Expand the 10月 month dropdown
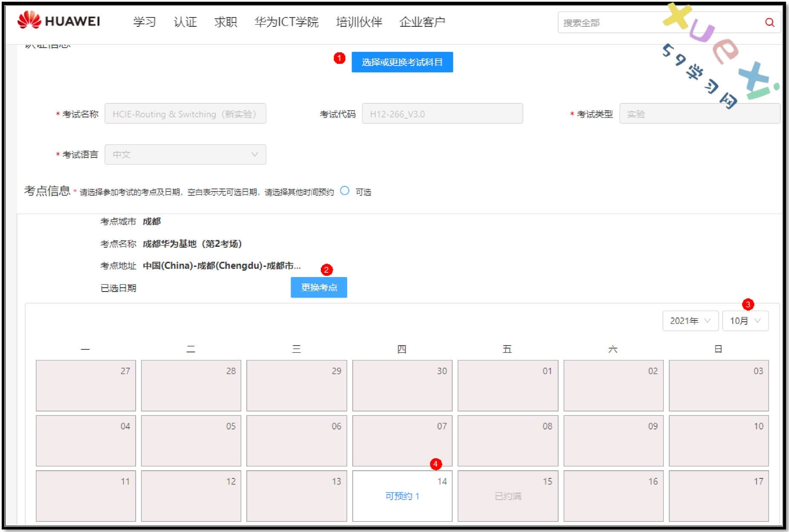789x532 pixels. point(745,321)
